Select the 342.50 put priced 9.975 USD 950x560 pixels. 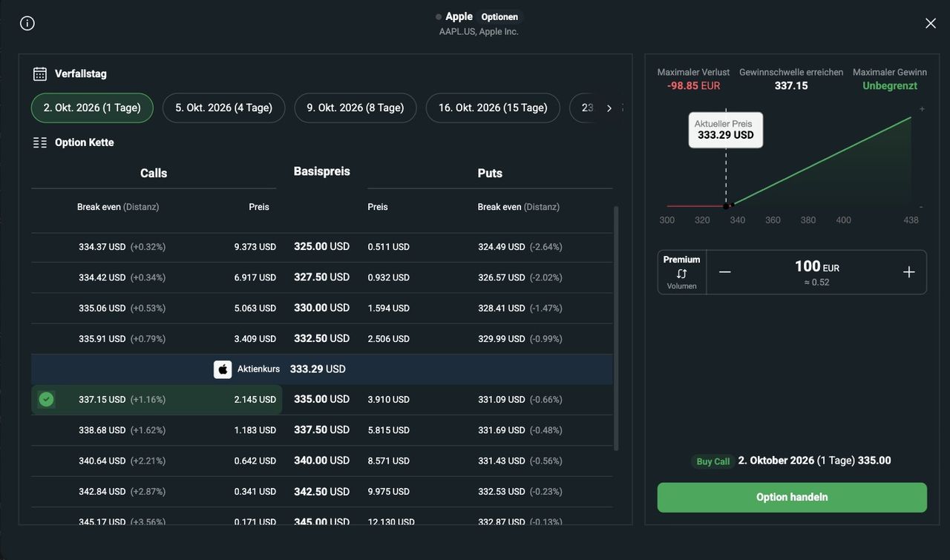[x=488, y=492]
